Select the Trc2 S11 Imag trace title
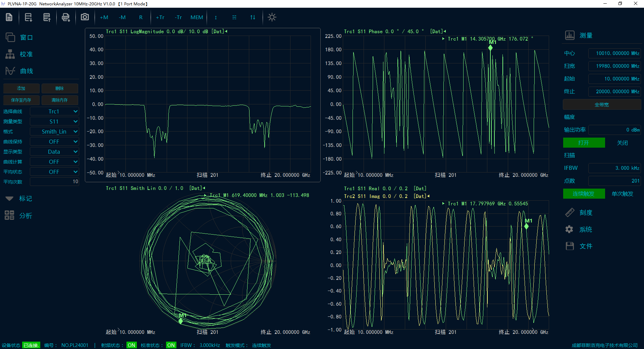Viewport: 644px width, 349px height. (386, 196)
